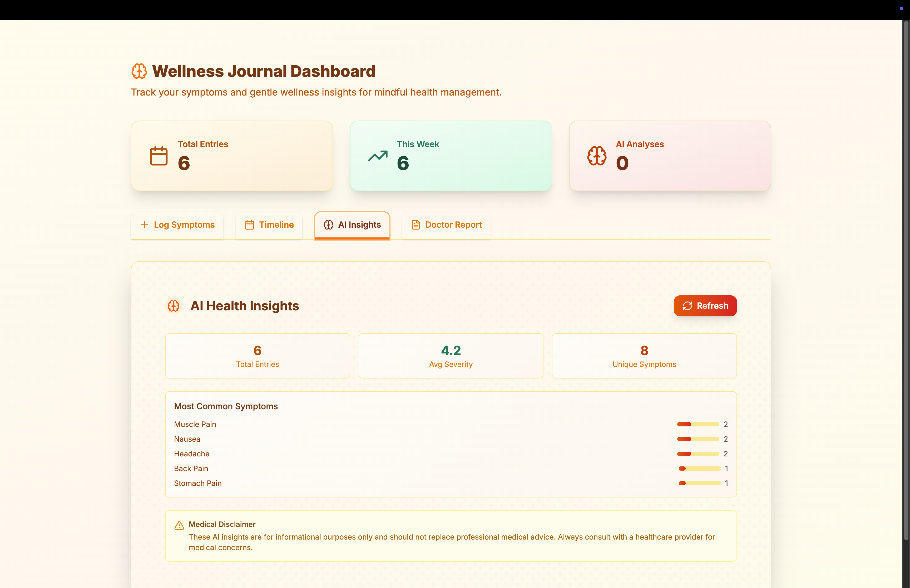Screen dimensions: 910x588
Task: Click the trending arrow icon in This Week card
Action: pos(378,156)
